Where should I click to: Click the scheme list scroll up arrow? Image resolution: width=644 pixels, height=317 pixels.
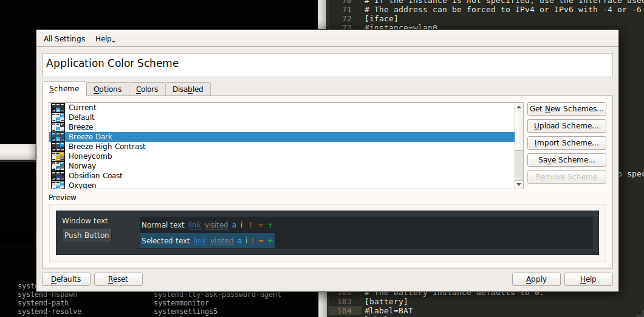click(519, 107)
